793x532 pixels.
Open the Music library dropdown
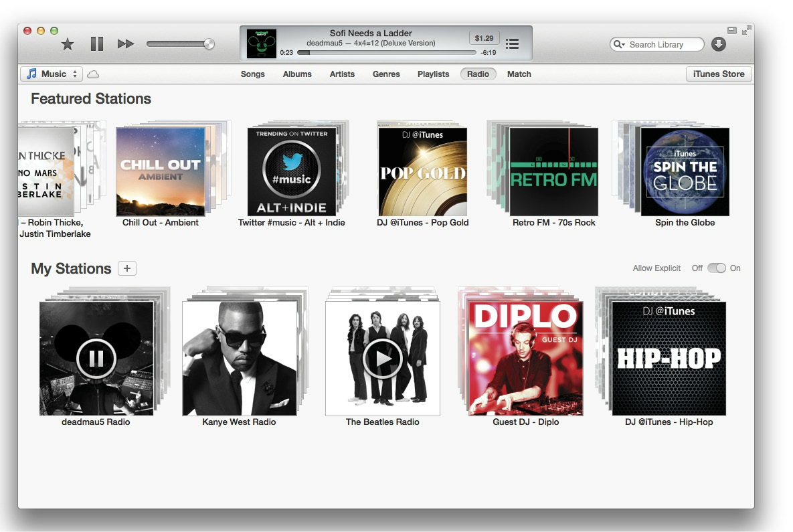click(51, 74)
